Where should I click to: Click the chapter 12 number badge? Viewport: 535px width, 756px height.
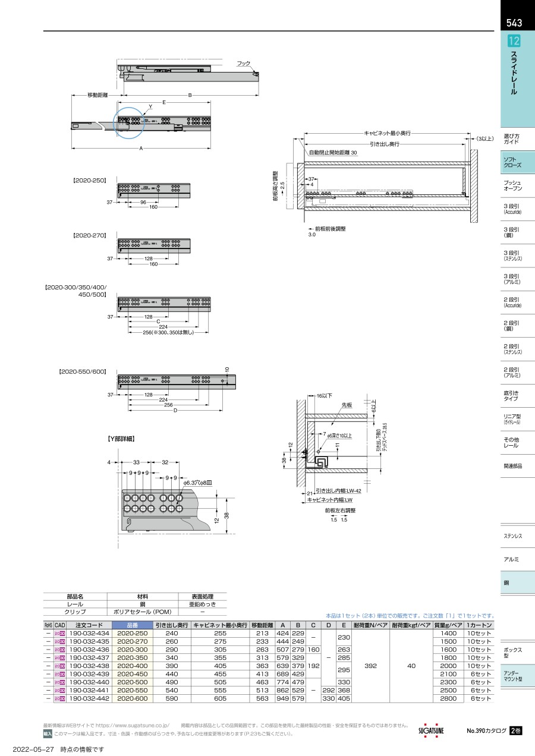click(514, 41)
